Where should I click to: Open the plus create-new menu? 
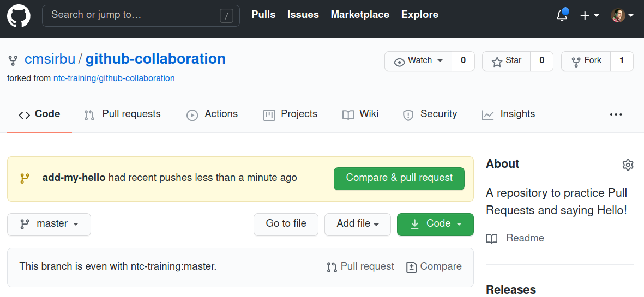coord(589,15)
